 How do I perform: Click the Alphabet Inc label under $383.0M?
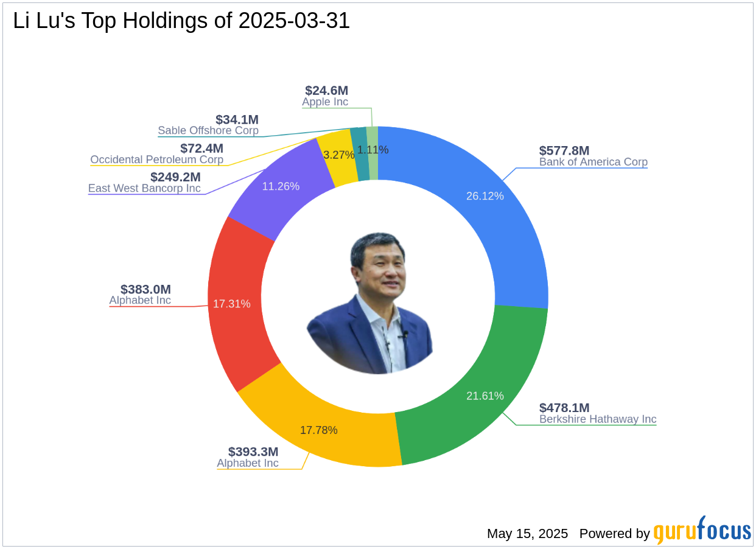(140, 300)
